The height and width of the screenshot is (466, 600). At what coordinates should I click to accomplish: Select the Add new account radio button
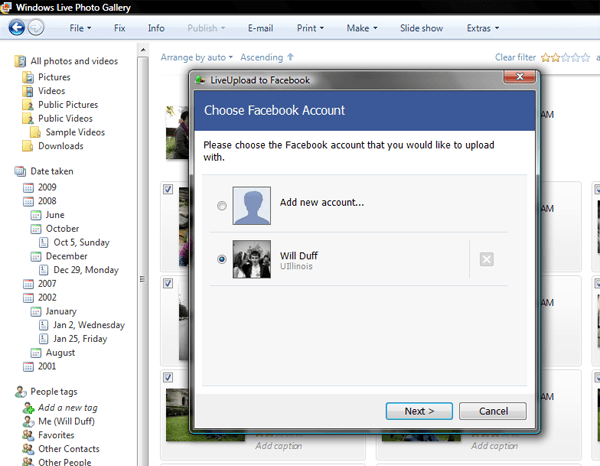click(222, 206)
